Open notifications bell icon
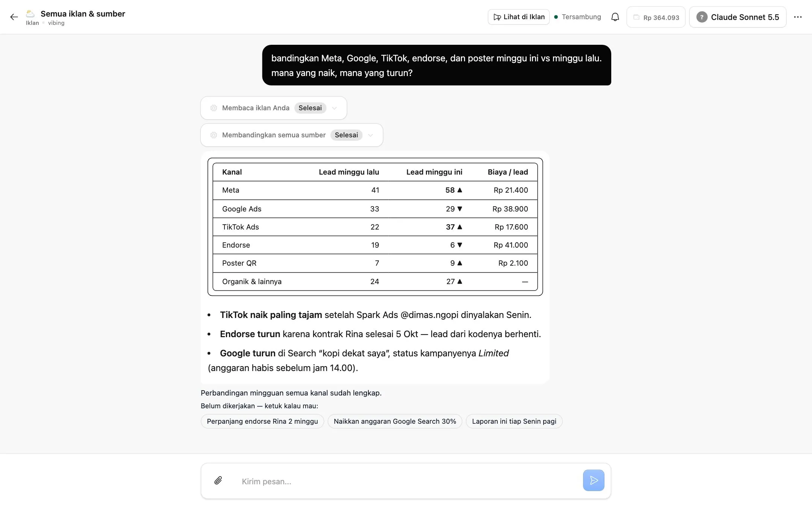 point(615,17)
